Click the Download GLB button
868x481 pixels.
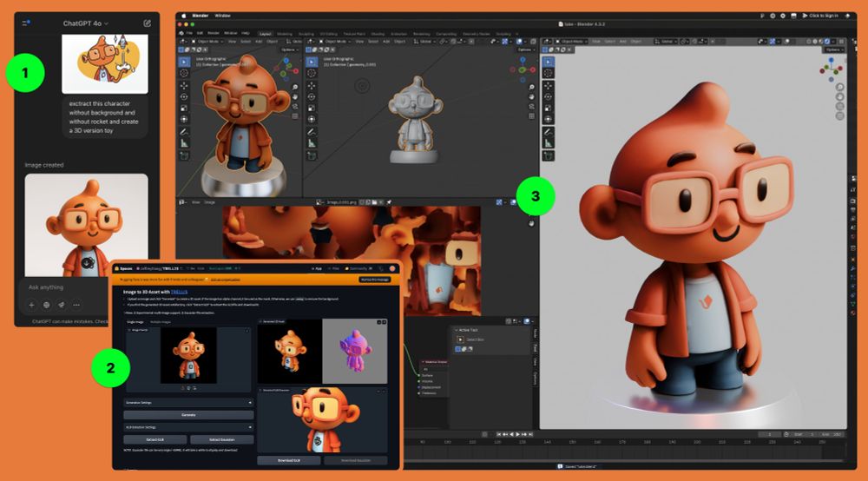(x=288, y=460)
